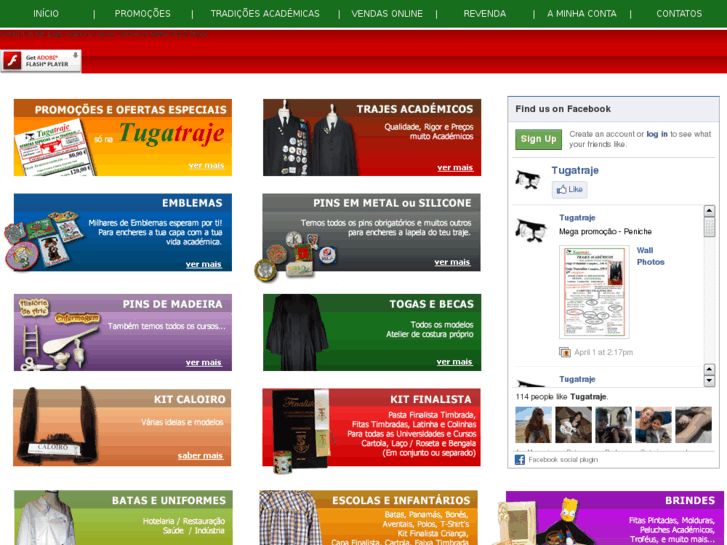This screenshot has width=727, height=545.
Task: Click ver mais on Pins em Metal banner
Action: tap(452, 263)
